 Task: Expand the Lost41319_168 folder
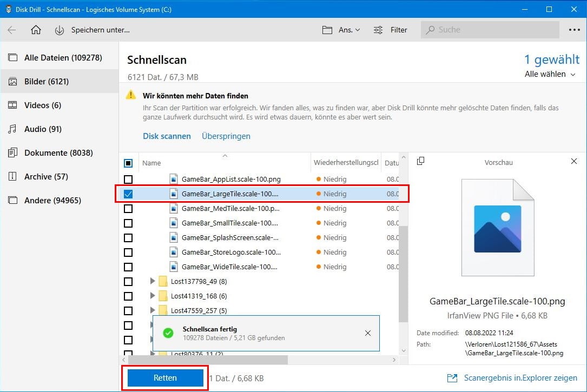153,296
